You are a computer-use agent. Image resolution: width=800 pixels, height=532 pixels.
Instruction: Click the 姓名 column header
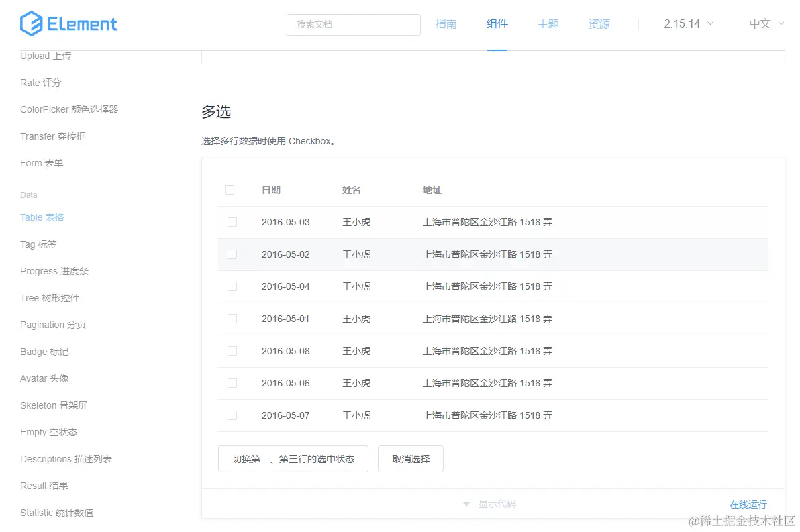[x=352, y=190]
